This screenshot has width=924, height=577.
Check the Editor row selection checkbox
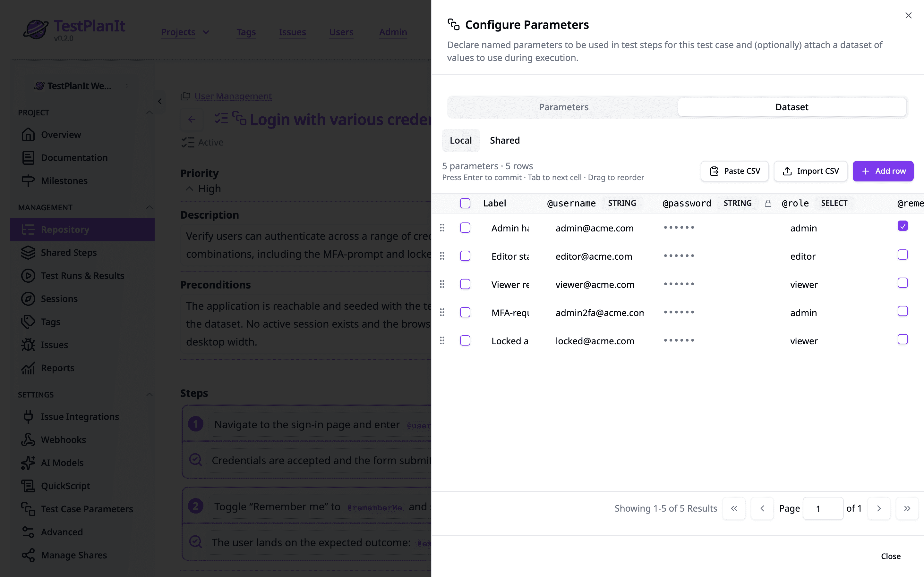coord(465,256)
